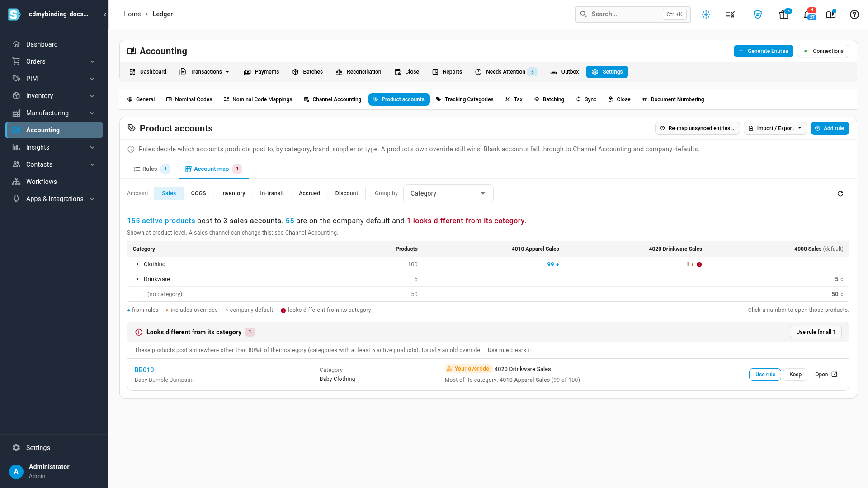Viewport: 868px width, 488px height.
Task: Select the Inventory account toggle
Action: (x=233, y=193)
